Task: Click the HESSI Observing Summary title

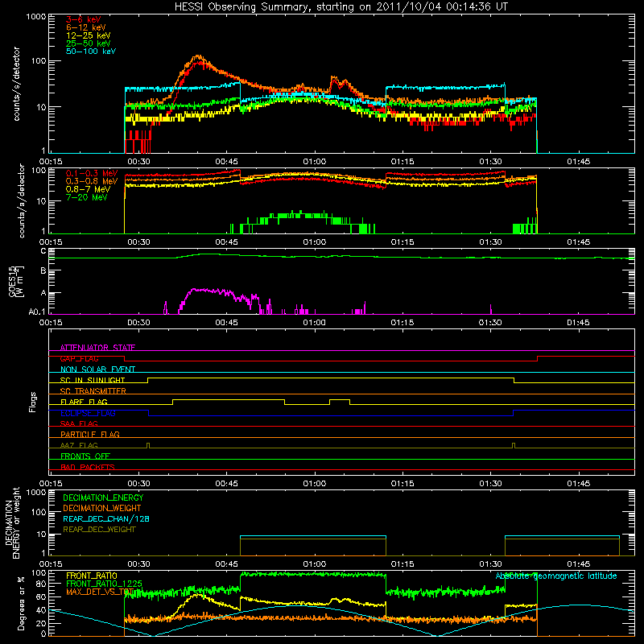Action: [x=341, y=7]
